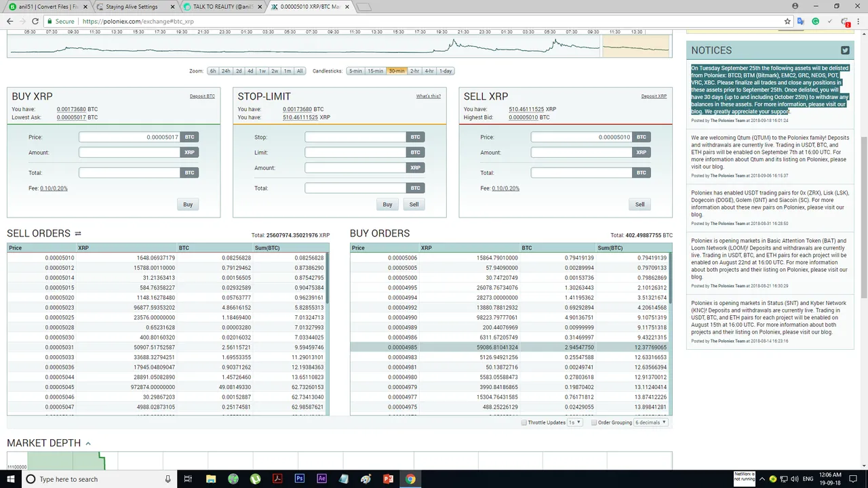Click the Stop-Limit Buy button

tap(387, 204)
